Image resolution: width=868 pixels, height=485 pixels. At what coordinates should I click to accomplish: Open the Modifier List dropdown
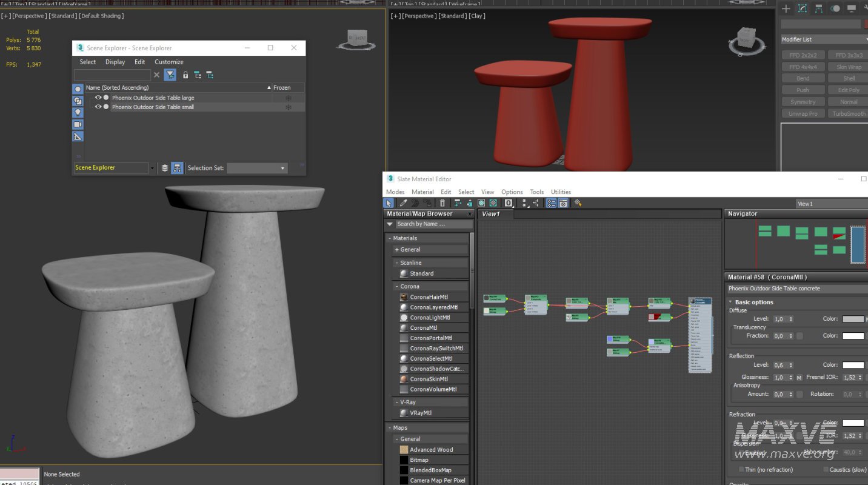pyautogui.click(x=823, y=39)
